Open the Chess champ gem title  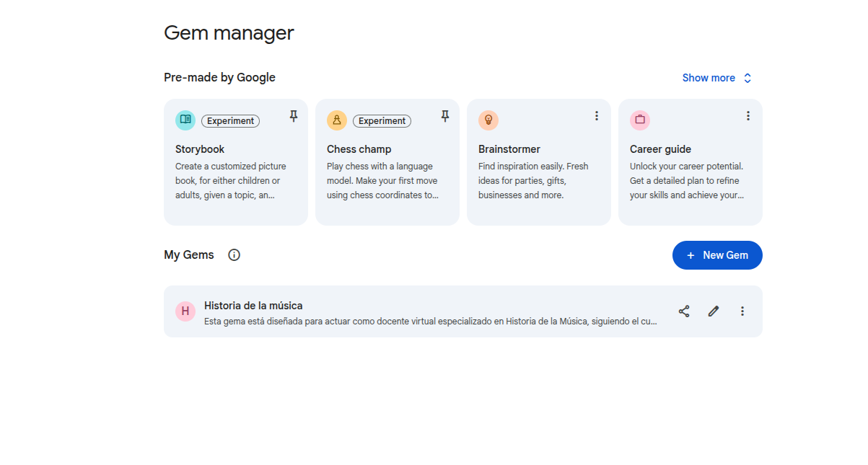tap(359, 149)
